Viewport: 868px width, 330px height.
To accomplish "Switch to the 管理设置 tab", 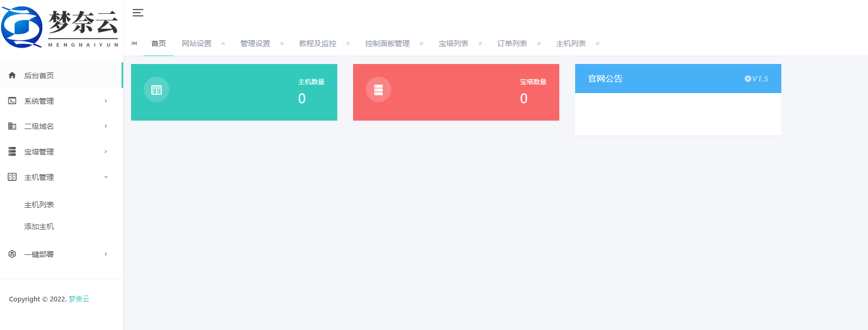I will pyautogui.click(x=255, y=43).
